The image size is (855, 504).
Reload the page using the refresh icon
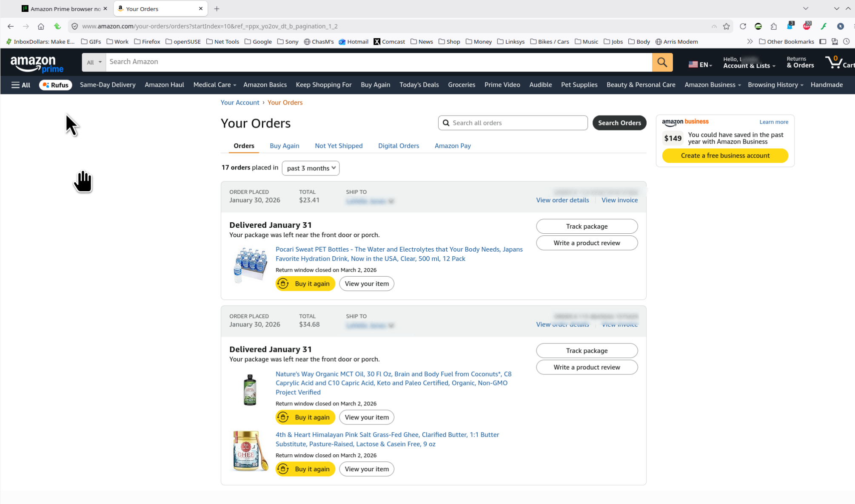pyautogui.click(x=743, y=26)
